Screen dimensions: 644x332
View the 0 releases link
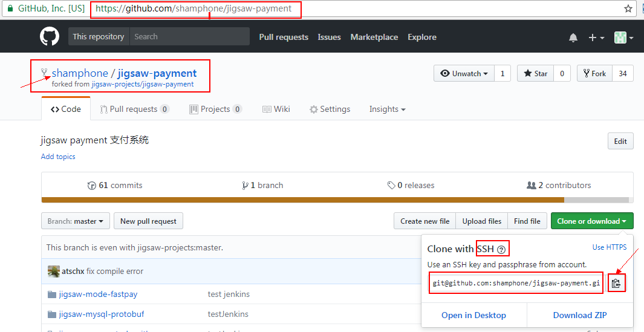(411, 185)
